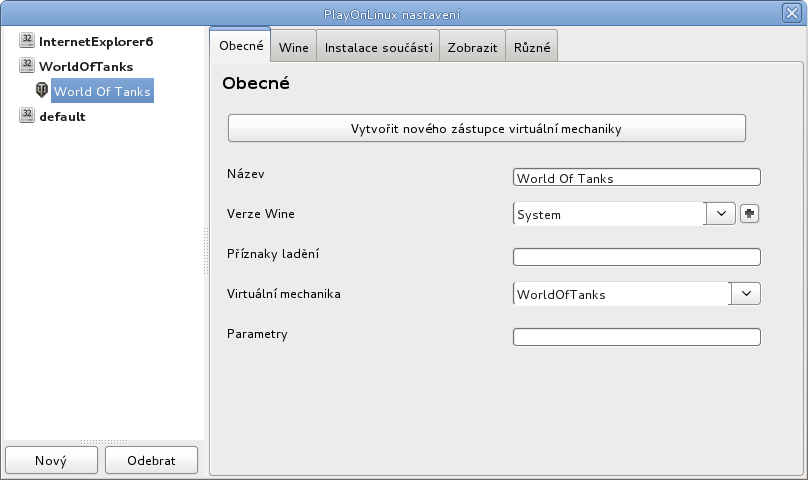The height and width of the screenshot is (480, 808).
Task: Open the Verze Wine dropdown arrow
Action: (721, 213)
